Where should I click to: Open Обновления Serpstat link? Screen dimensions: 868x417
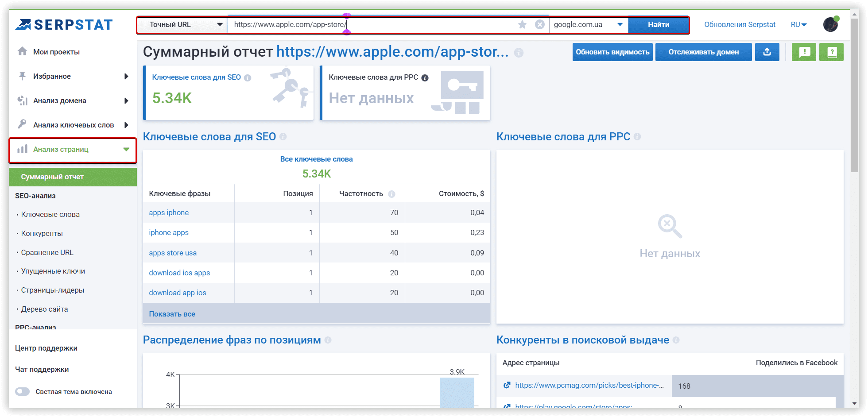740,25
